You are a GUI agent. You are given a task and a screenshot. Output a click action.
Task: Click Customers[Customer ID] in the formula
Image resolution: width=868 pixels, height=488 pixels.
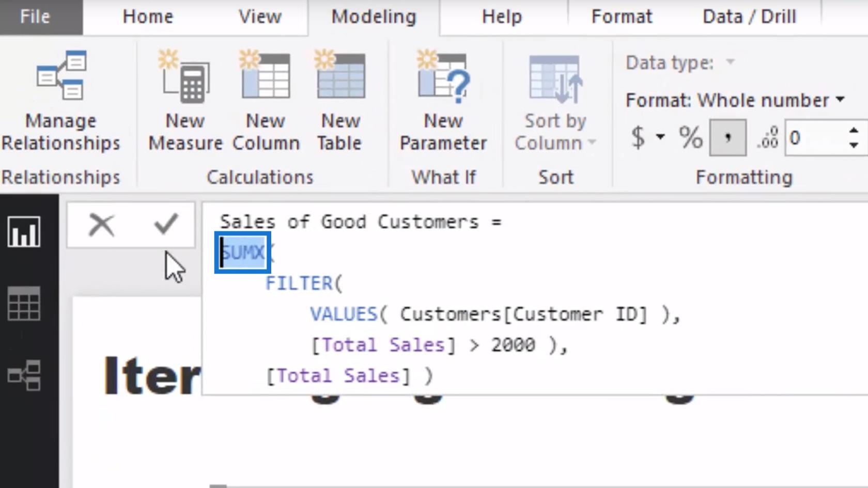[523, 314]
